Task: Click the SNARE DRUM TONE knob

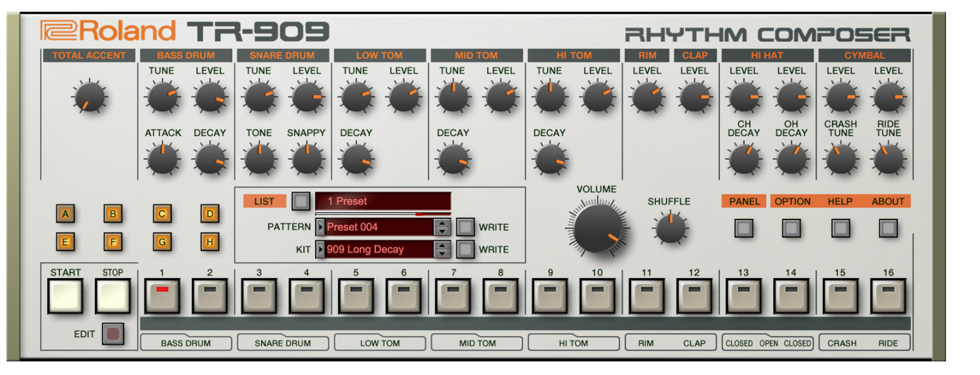Action: click(259, 159)
